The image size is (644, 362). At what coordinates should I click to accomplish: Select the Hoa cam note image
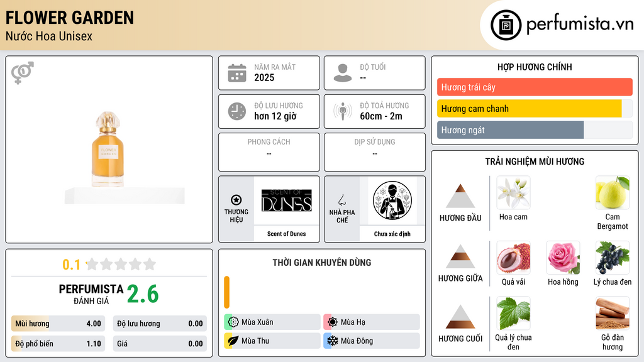point(513,193)
